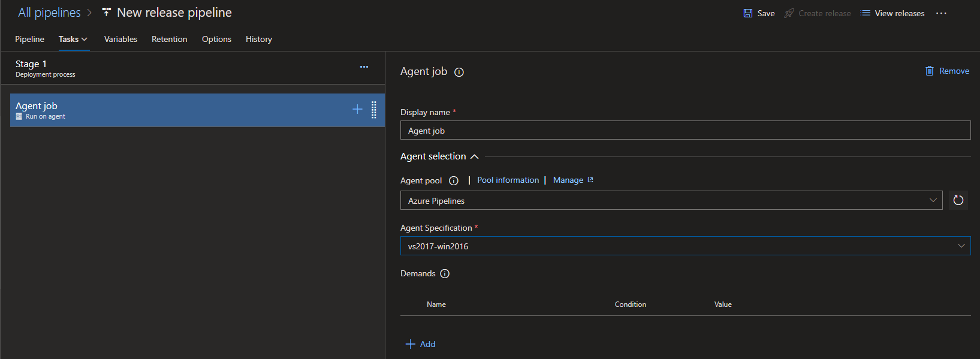Image resolution: width=980 pixels, height=359 pixels.
Task: Collapse the Agent selection section
Action: point(474,156)
